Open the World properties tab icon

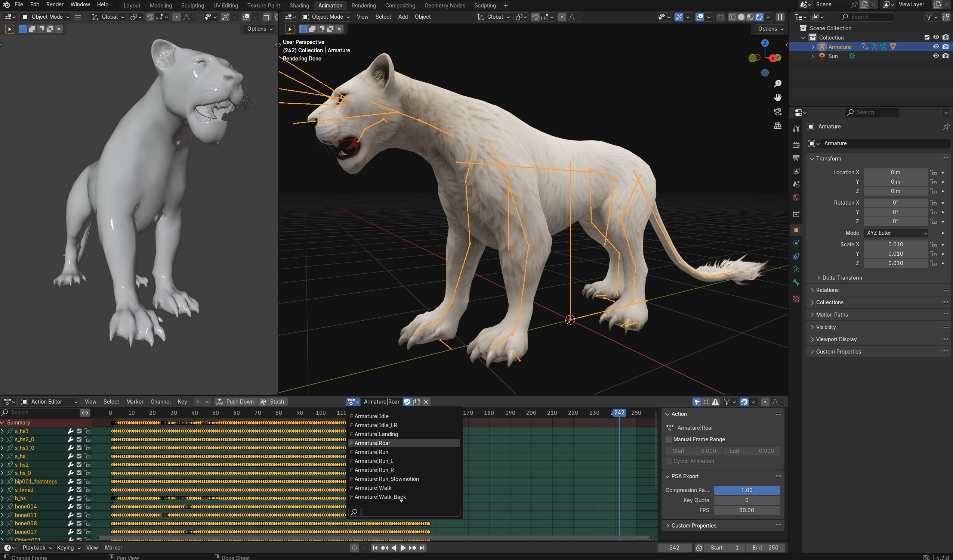pyautogui.click(x=796, y=197)
